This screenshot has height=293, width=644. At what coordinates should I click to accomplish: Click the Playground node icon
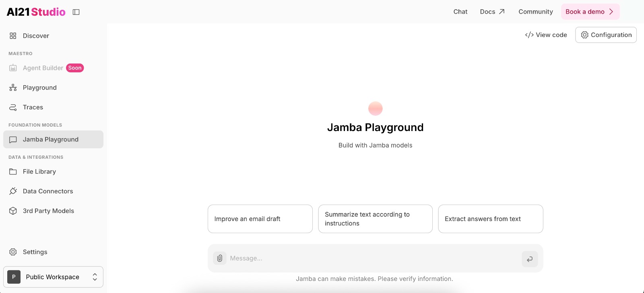(13, 88)
